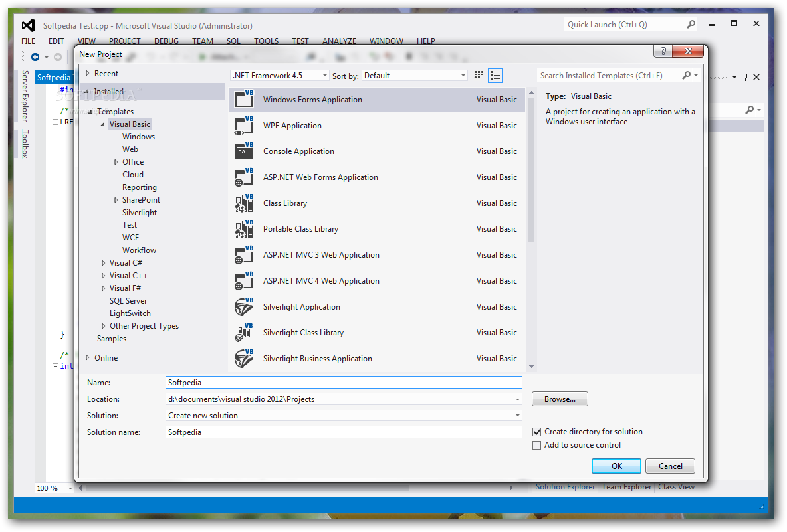This screenshot has height=532, width=787.
Task: Open the editor zoom 100 % dropdown
Action: 70,488
